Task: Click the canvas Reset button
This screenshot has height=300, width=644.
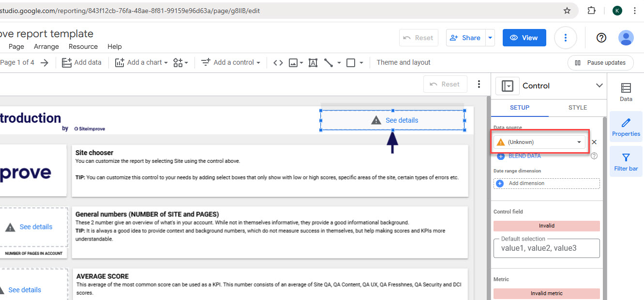Action: (445, 84)
